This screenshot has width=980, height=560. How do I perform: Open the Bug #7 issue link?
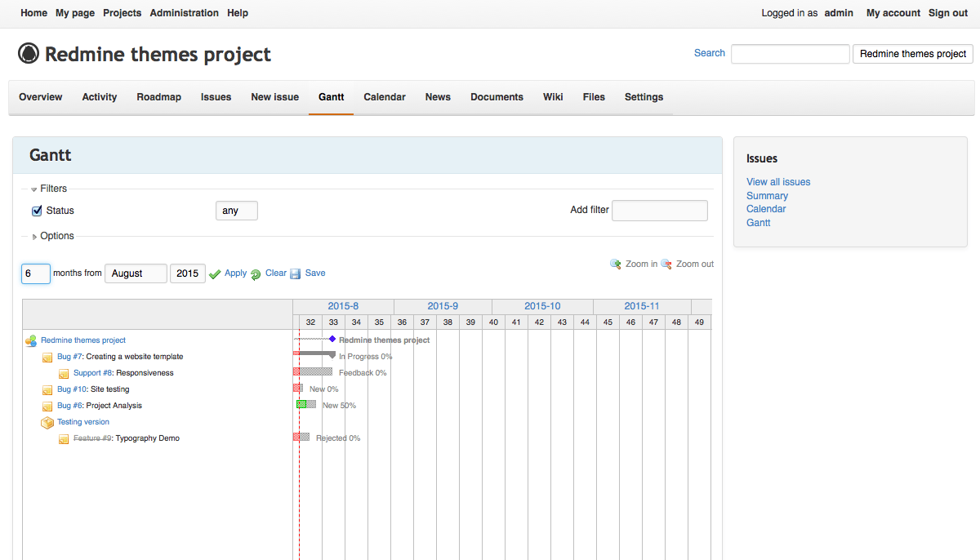pos(70,357)
